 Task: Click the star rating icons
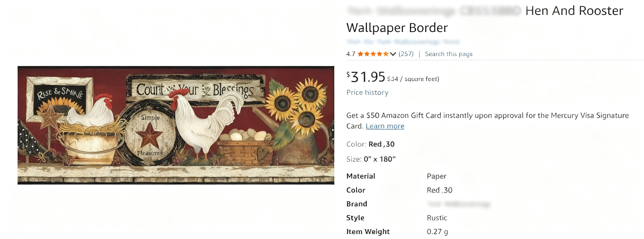pyautogui.click(x=373, y=54)
